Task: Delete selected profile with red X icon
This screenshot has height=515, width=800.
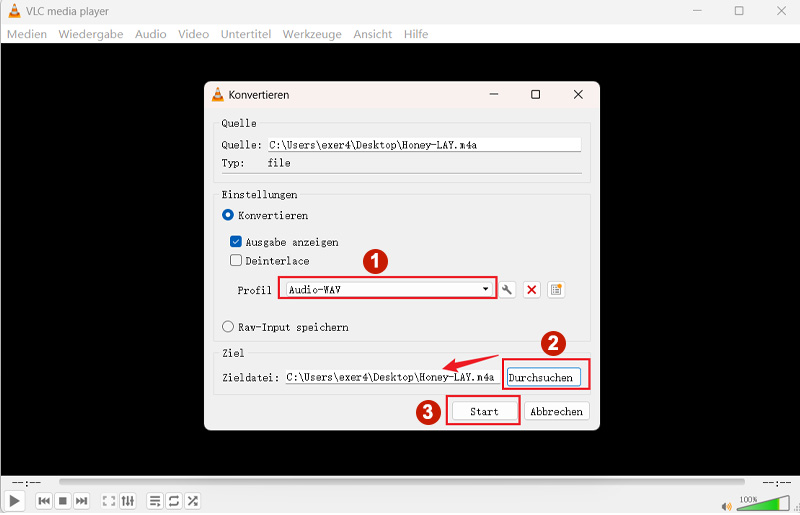Action: point(532,290)
